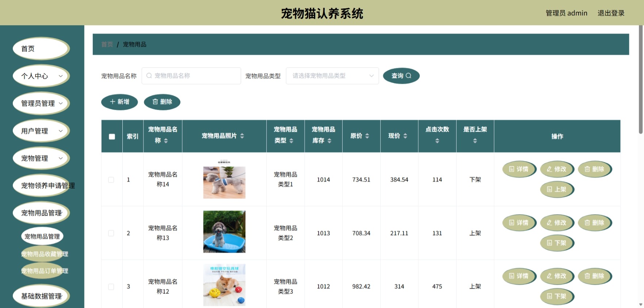Image resolution: width=644 pixels, height=308 pixels.
Task: Sort by 宠物用品库存 column arrows
Action: pyautogui.click(x=329, y=140)
